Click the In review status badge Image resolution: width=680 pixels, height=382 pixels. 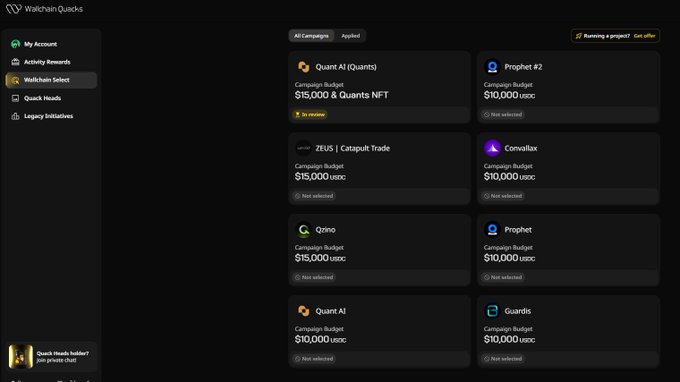(x=310, y=114)
